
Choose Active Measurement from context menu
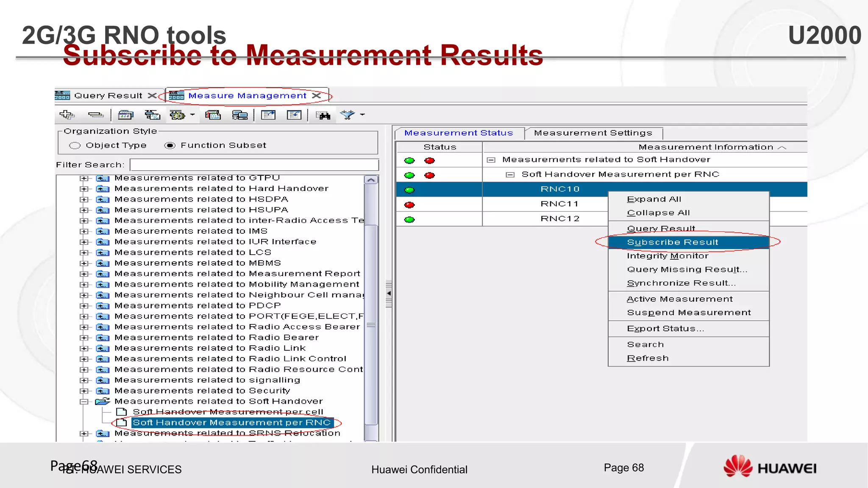[x=688, y=299]
